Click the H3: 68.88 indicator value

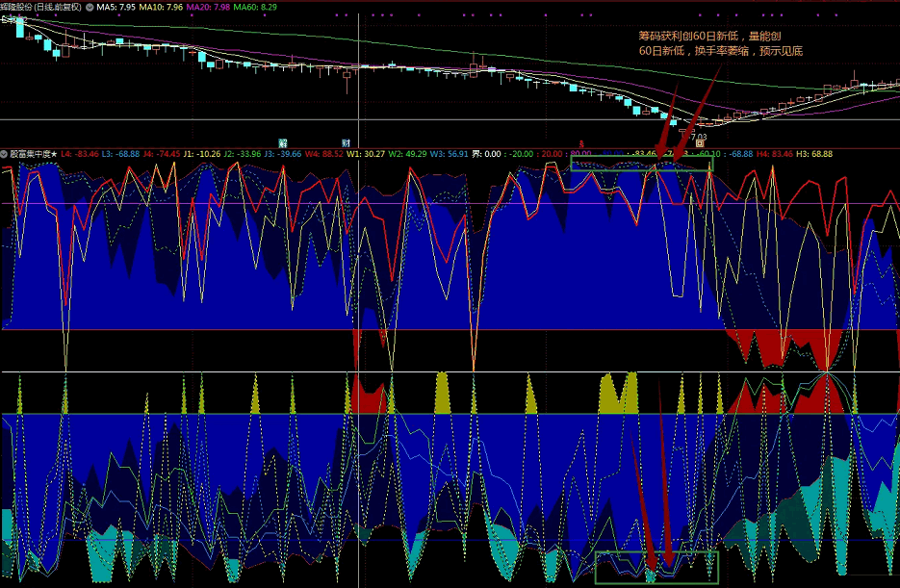coord(814,154)
